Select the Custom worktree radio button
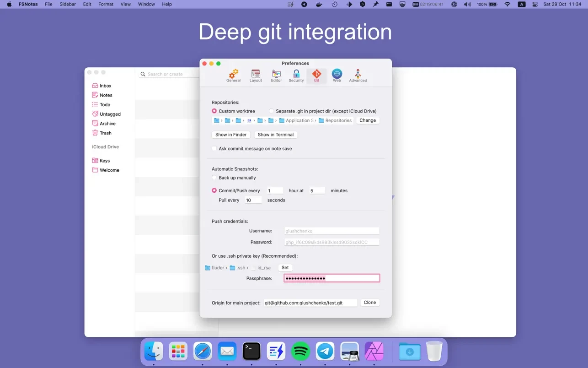Image resolution: width=588 pixels, height=368 pixels. [x=214, y=111]
